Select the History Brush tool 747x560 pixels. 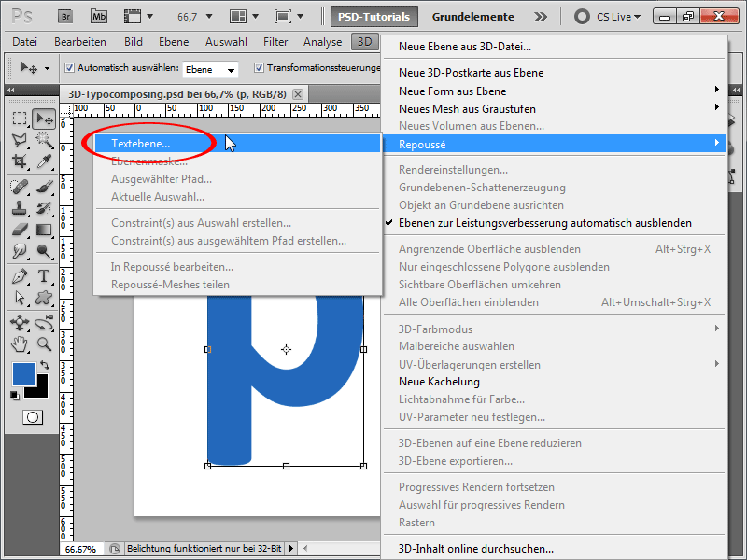(x=44, y=207)
